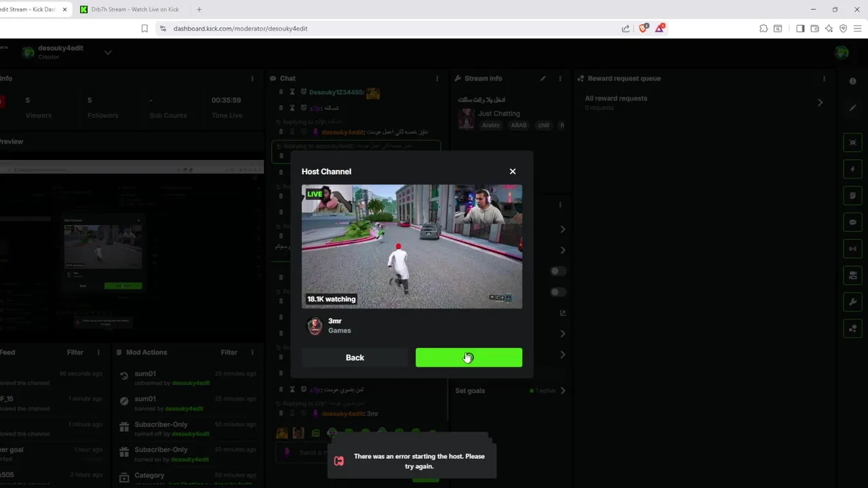Open the Mod Actions options menu

click(252, 352)
